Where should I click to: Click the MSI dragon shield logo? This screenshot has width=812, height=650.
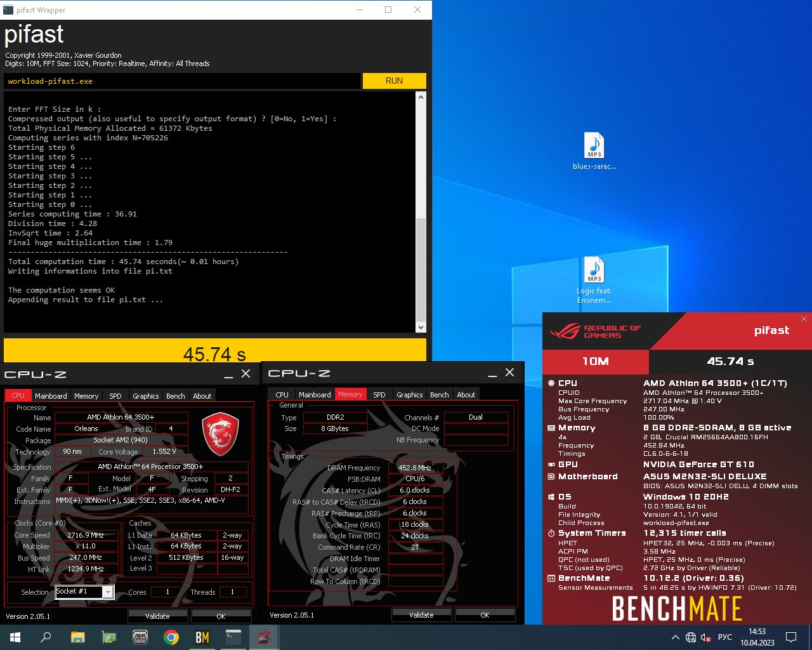coord(220,434)
